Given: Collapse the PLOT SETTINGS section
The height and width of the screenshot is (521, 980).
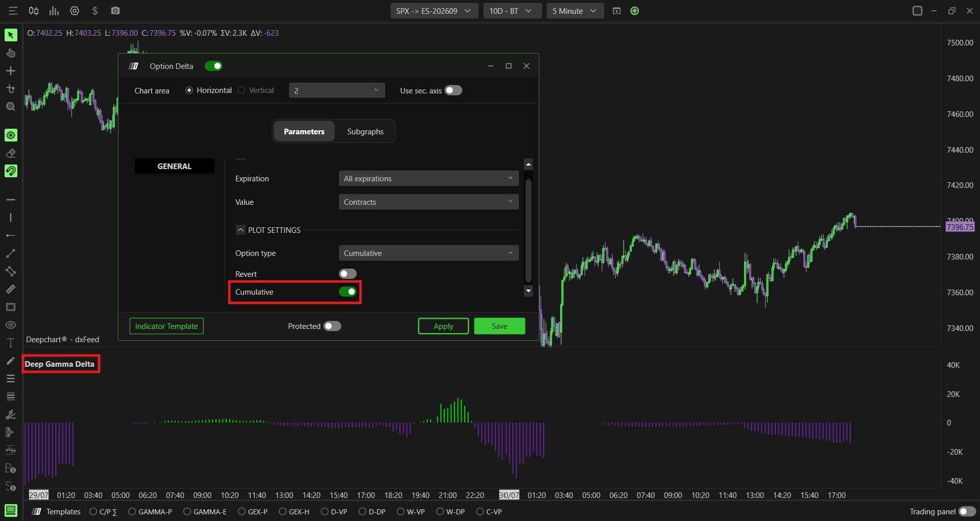Looking at the screenshot, I should 241,230.
